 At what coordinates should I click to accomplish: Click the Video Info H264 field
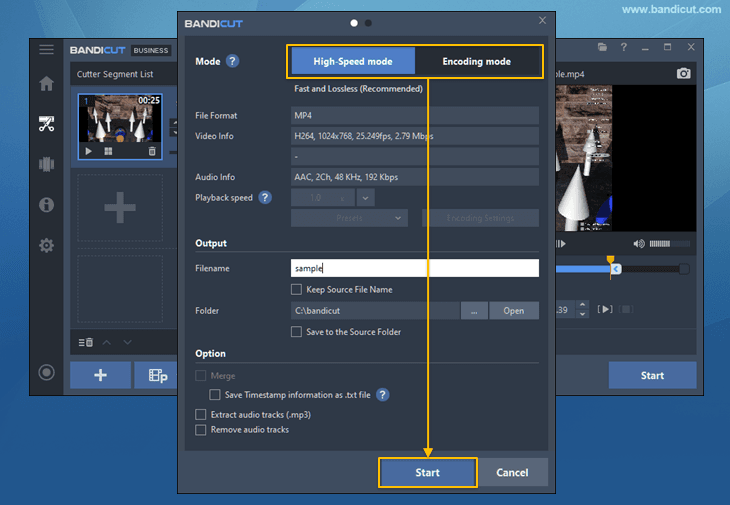[x=415, y=136]
